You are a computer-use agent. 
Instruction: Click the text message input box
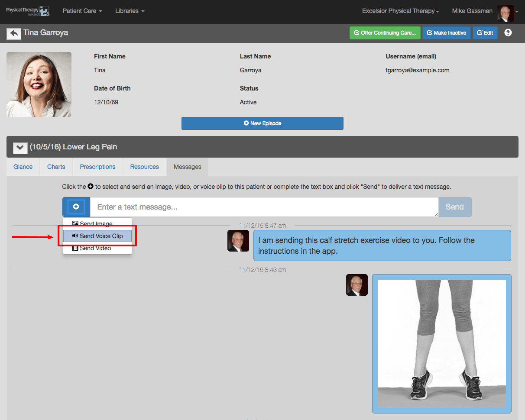pos(264,207)
